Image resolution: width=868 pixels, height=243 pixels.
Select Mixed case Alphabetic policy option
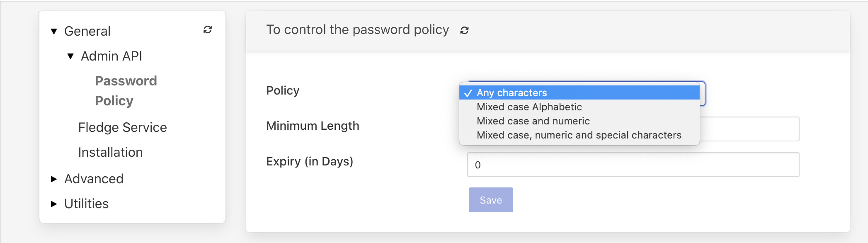pos(529,107)
